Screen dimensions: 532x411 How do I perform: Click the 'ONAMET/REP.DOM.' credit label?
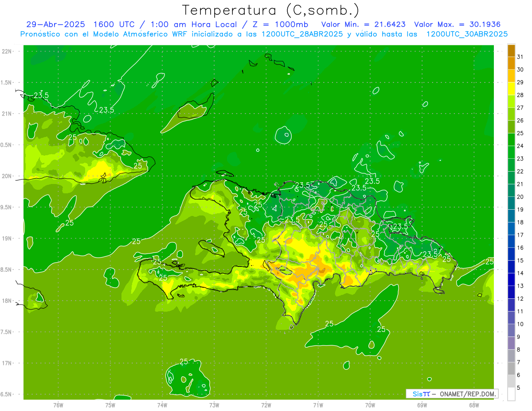tap(467, 394)
